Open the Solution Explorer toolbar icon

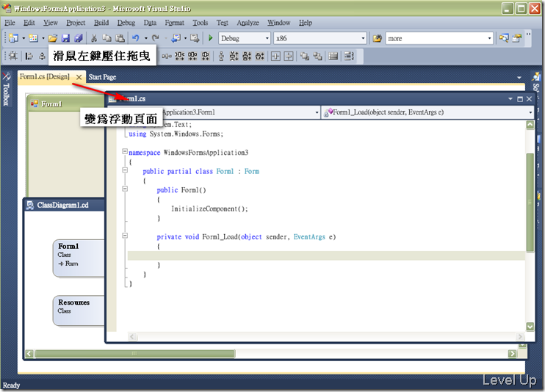click(504, 38)
